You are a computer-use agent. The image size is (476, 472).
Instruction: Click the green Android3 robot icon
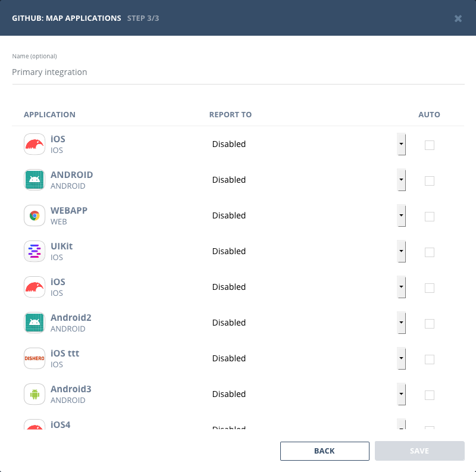tap(34, 394)
